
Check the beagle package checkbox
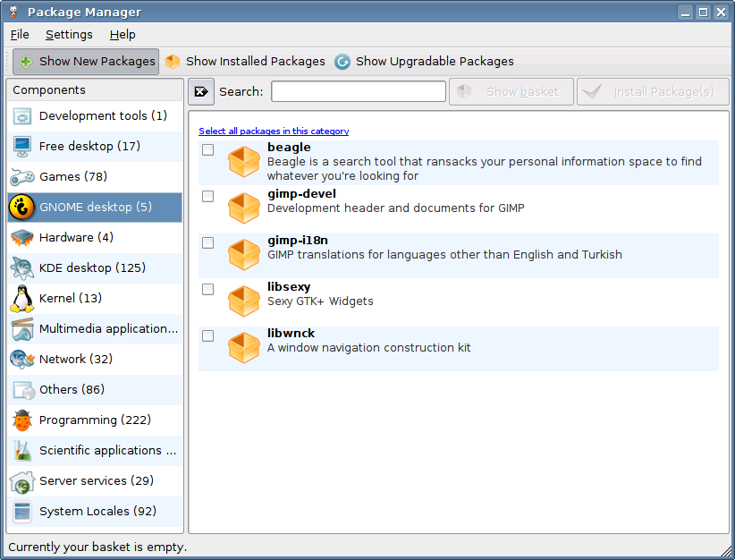coord(207,149)
